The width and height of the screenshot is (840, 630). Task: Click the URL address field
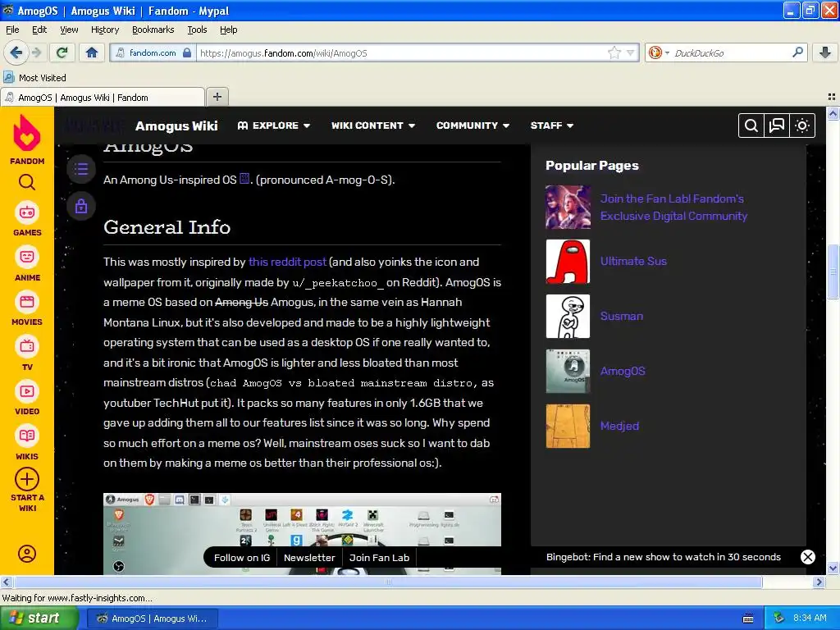(402, 53)
